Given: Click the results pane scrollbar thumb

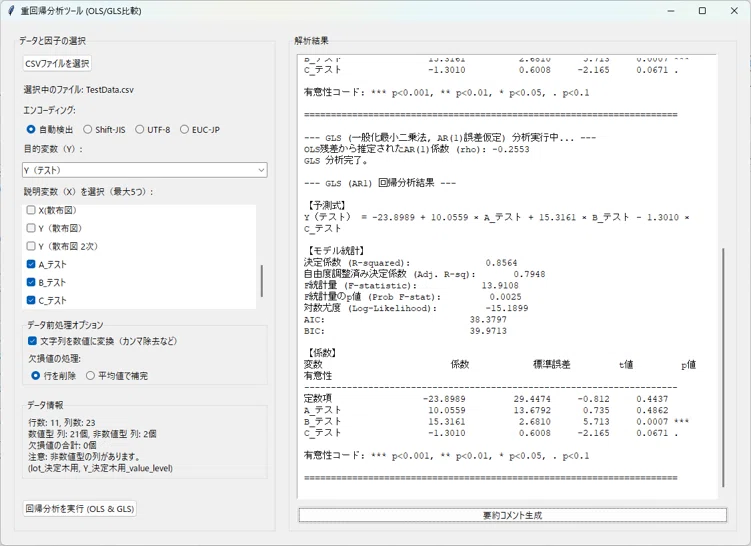Looking at the screenshot, I should 723,367.
